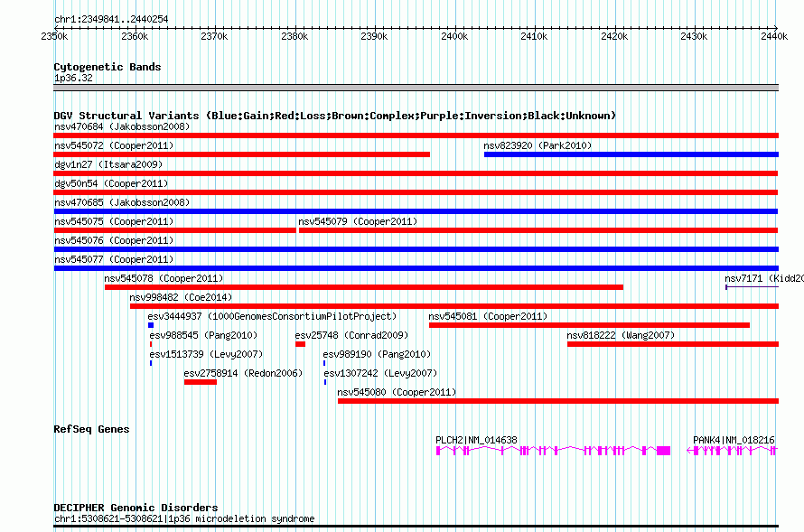Screen dimensions: 804x532
Task: Click the esv25748 (Conrad2009) red block
Action: coord(301,344)
